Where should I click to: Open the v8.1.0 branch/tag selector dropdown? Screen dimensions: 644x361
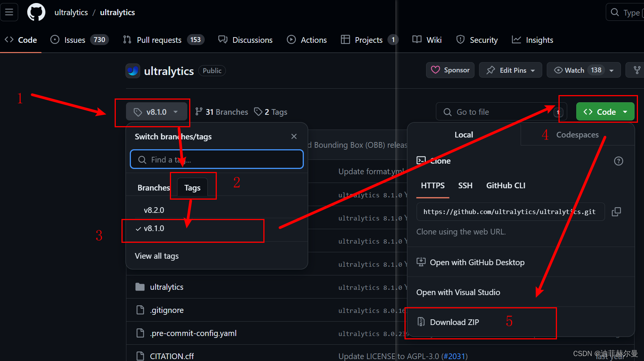(157, 112)
